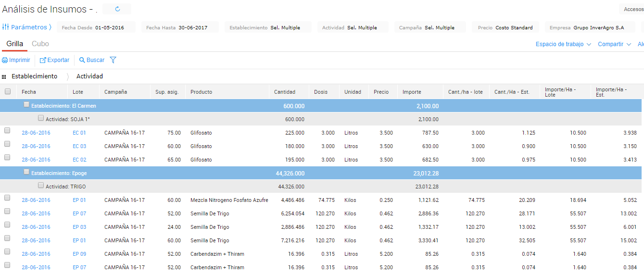Open lote link EP 09
Image resolution: width=644 pixels, height=275 pixels.
click(x=79, y=254)
